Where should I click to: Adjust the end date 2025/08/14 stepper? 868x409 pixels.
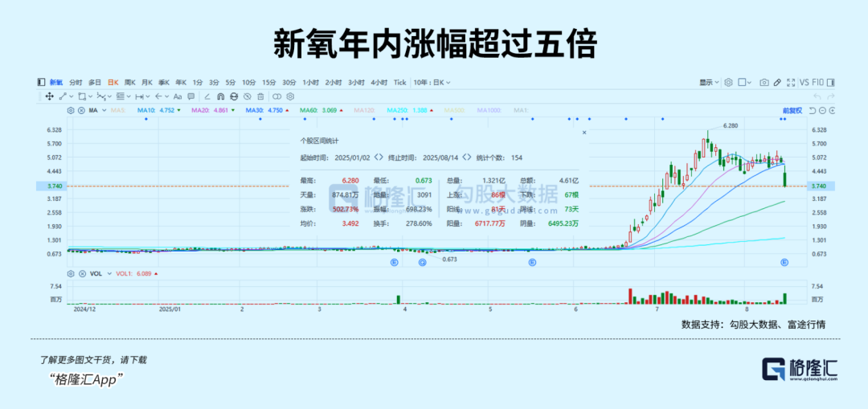[467, 157]
